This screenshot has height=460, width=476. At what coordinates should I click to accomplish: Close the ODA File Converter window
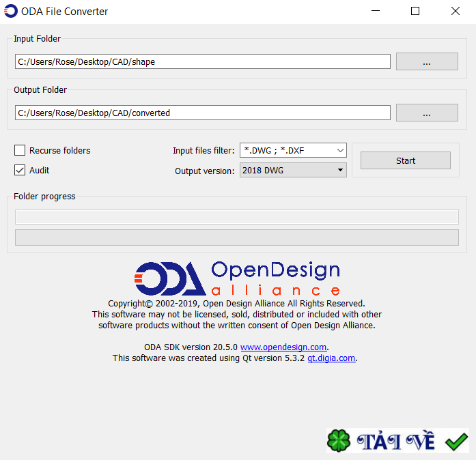(456, 11)
